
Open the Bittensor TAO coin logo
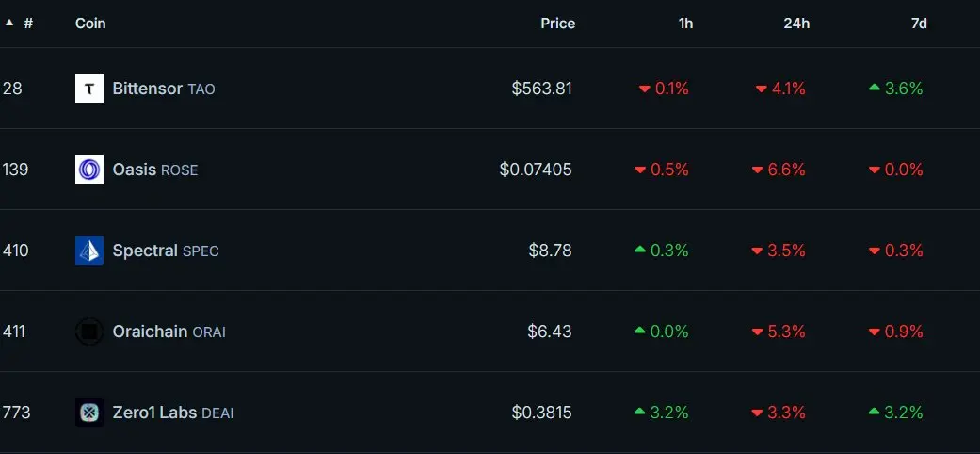[89, 89]
